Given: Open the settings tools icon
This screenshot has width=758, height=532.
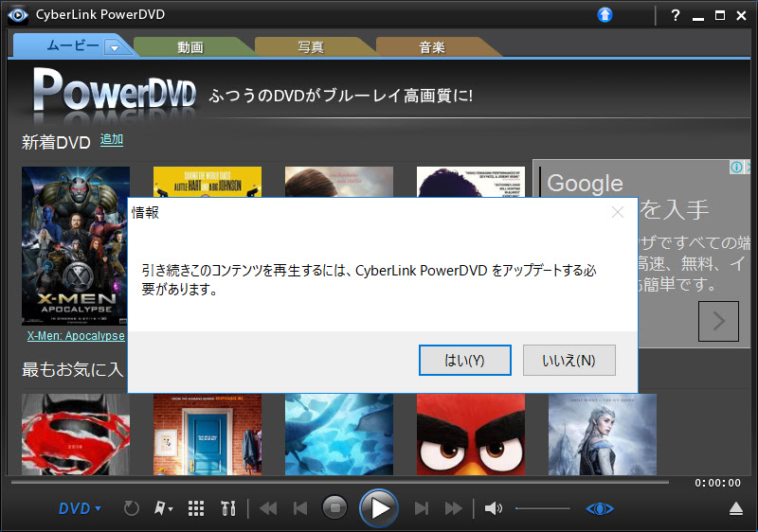Looking at the screenshot, I should [x=228, y=508].
